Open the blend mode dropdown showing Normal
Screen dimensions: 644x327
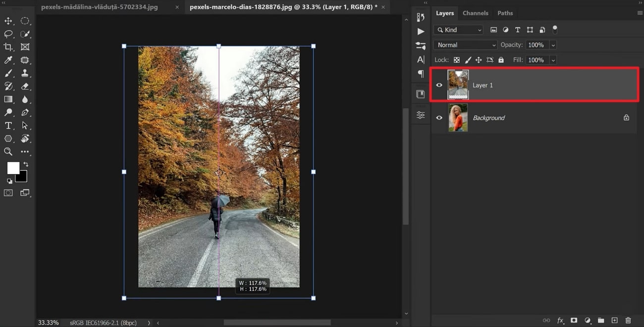click(x=465, y=45)
